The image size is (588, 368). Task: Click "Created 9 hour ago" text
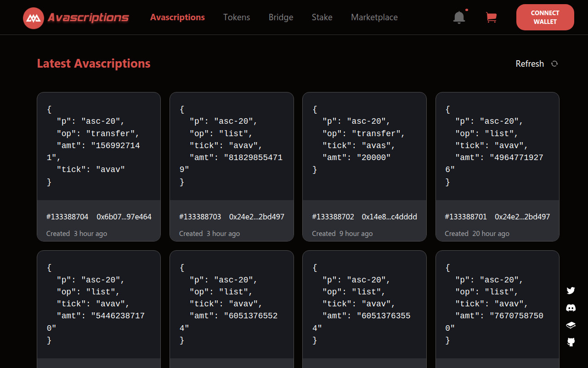(342, 234)
